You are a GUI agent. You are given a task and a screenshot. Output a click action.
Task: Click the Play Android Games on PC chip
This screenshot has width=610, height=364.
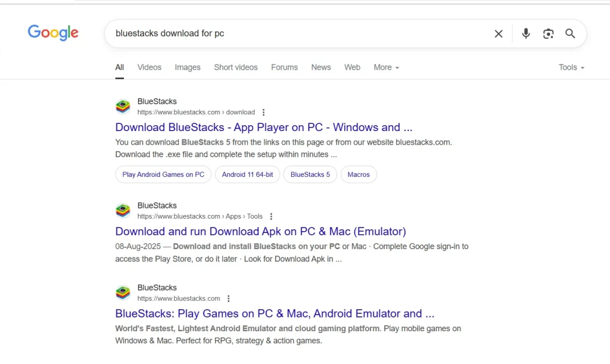(x=163, y=174)
